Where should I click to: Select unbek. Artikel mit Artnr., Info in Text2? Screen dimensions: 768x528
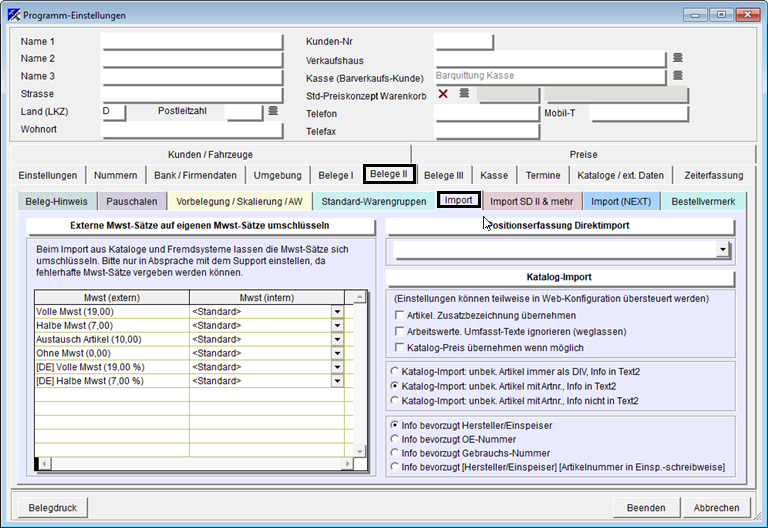coord(394,385)
